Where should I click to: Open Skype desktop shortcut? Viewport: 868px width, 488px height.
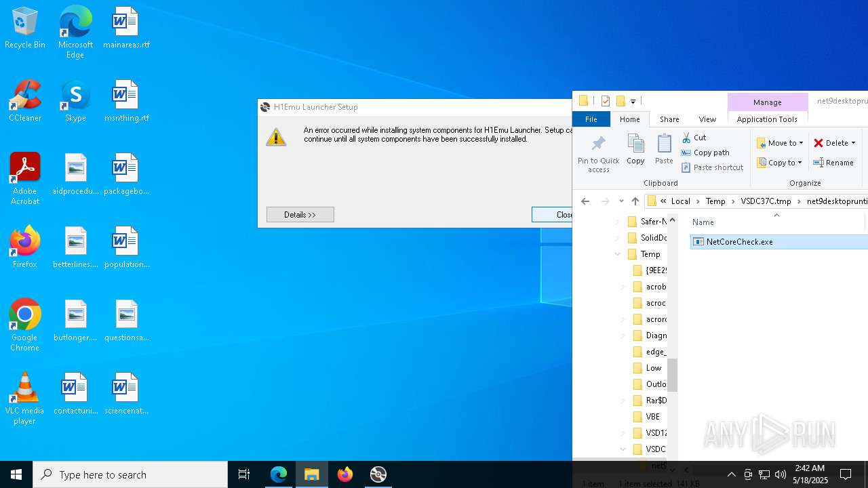click(x=75, y=102)
